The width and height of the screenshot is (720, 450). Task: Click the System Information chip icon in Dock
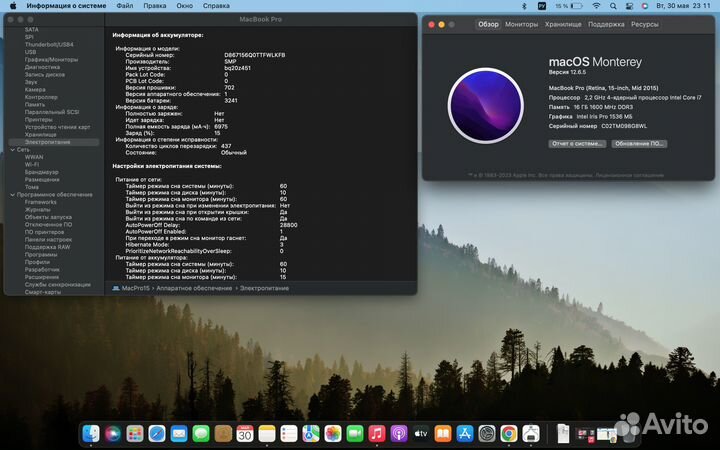click(x=531, y=433)
